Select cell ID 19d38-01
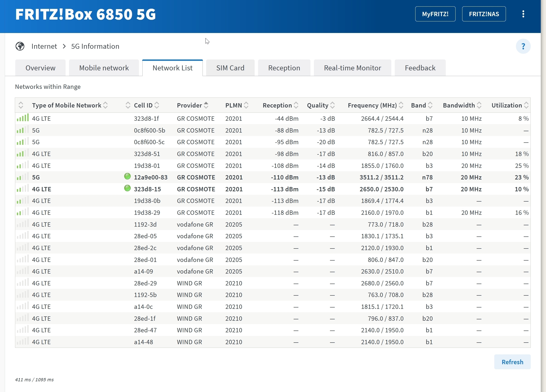The image size is (546, 392). tap(147, 166)
